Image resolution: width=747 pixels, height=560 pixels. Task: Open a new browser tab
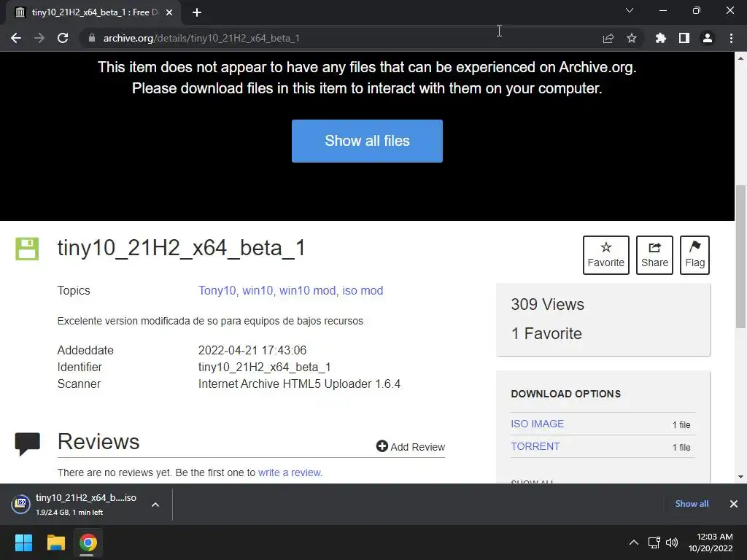197,12
